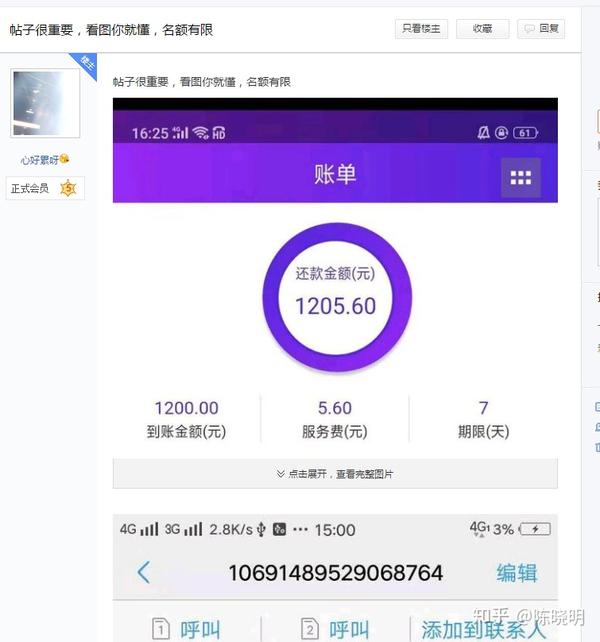Click the 2.8K/s network speed text
Viewport: 600px width, 642px height.
pyautogui.click(x=231, y=530)
